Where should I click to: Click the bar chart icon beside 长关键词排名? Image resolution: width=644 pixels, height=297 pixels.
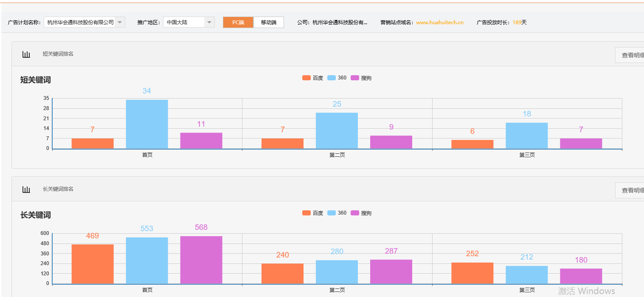pos(26,190)
